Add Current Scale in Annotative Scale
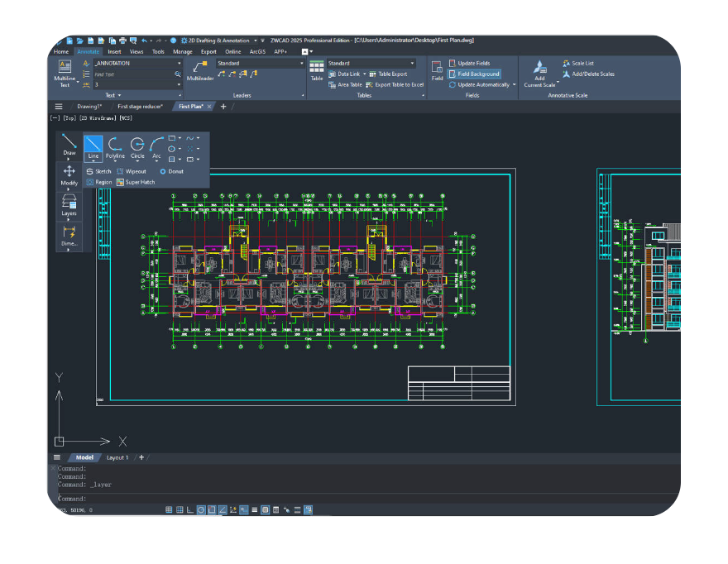 click(x=539, y=74)
